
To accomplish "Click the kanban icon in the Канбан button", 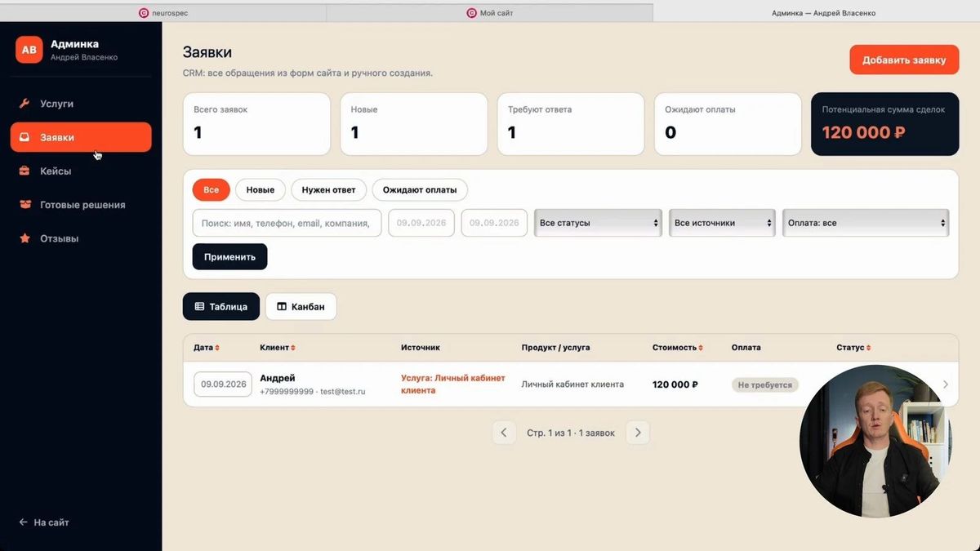I will (282, 307).
